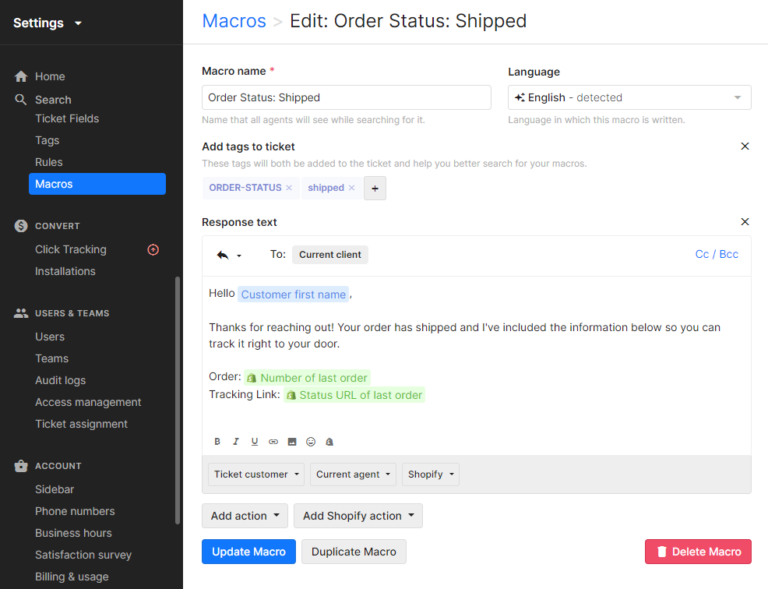
Task: Open the Language dropdown
Action: coord(629,97)
